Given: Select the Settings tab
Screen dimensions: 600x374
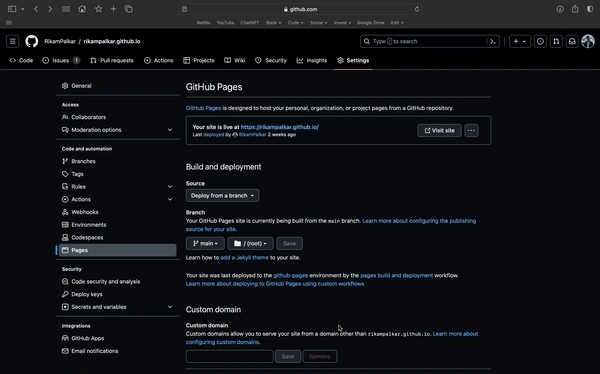Looking at the screenshot, I should 353,60.
